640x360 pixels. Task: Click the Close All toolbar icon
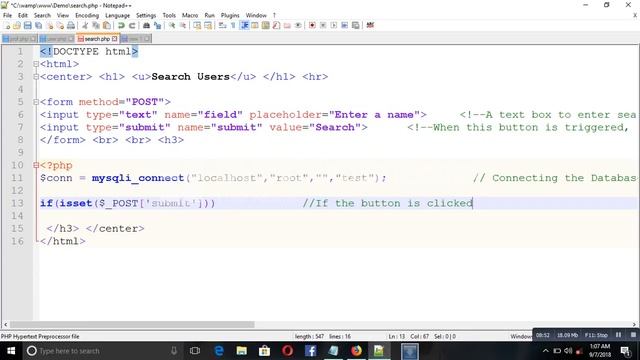pyautogui.click(x=60, y=25)
